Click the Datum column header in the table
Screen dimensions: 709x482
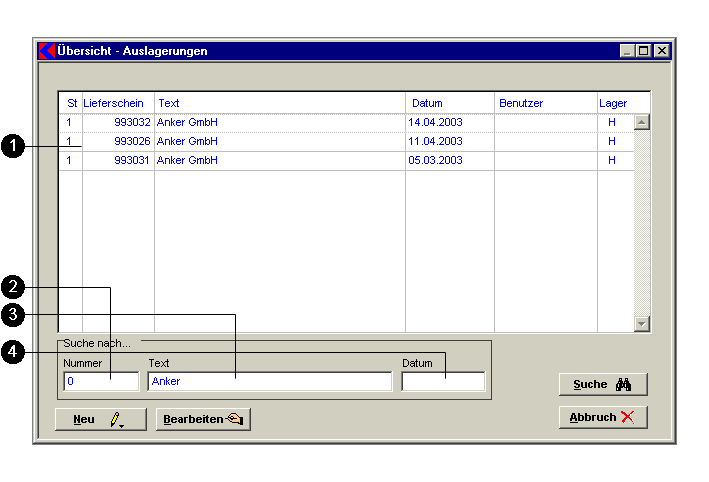[427, 103]
